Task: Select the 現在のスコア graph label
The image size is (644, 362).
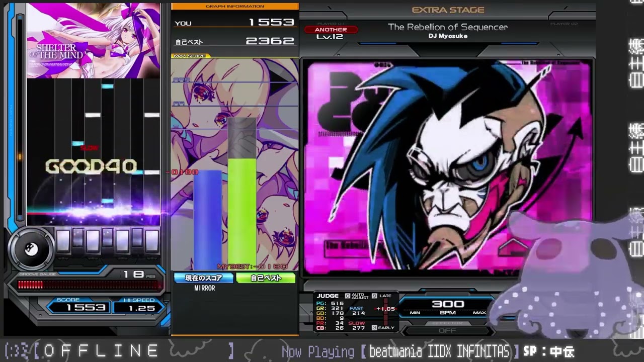Action: click(203, 278)
